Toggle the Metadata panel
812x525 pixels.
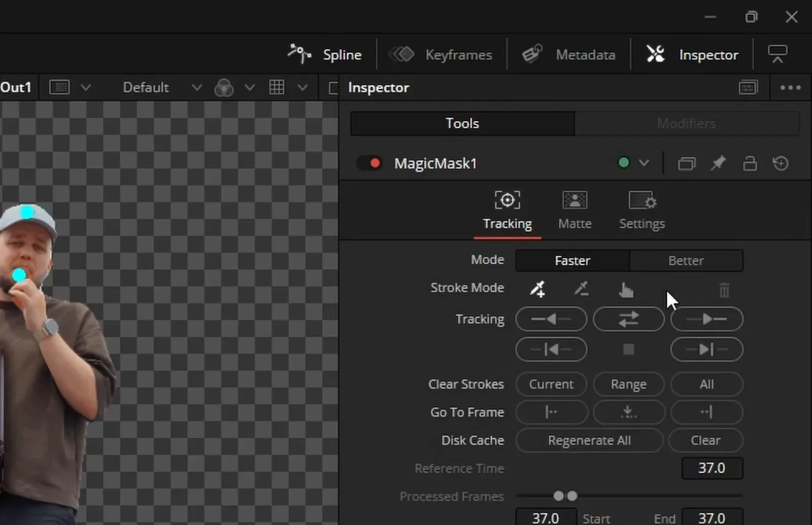pyautogui.click(x=568, y=54)
